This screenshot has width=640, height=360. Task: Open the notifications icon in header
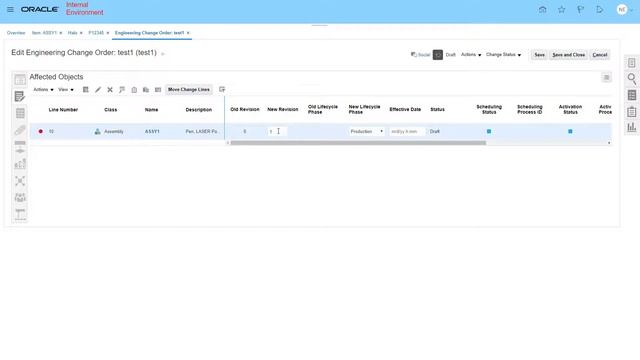tap(599, 9)
